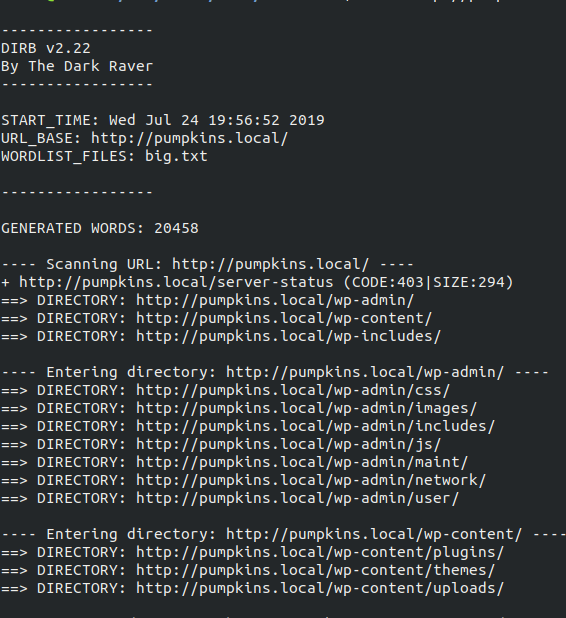
Task: Click the wp-admin/css/ directory link
Action: pyautogui.click(x=293, y=391)
